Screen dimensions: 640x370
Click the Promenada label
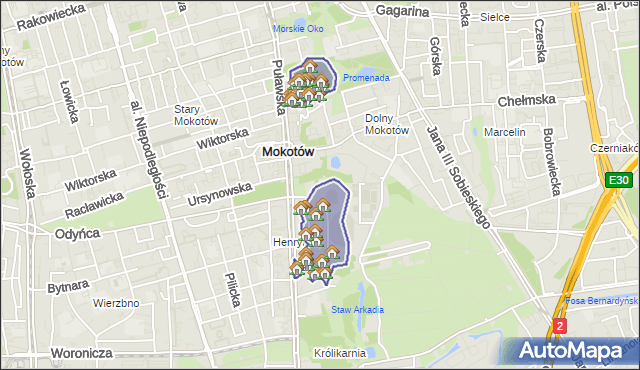pos(366,78)
